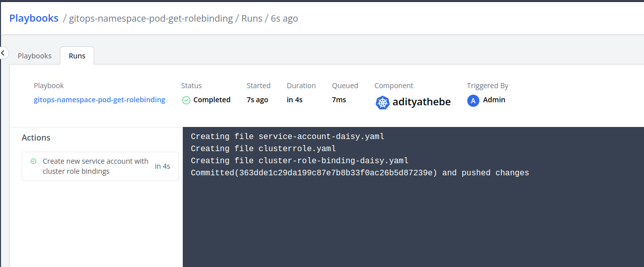
Task: Click the 7s ago Started value
Action: tap(257, 100)
